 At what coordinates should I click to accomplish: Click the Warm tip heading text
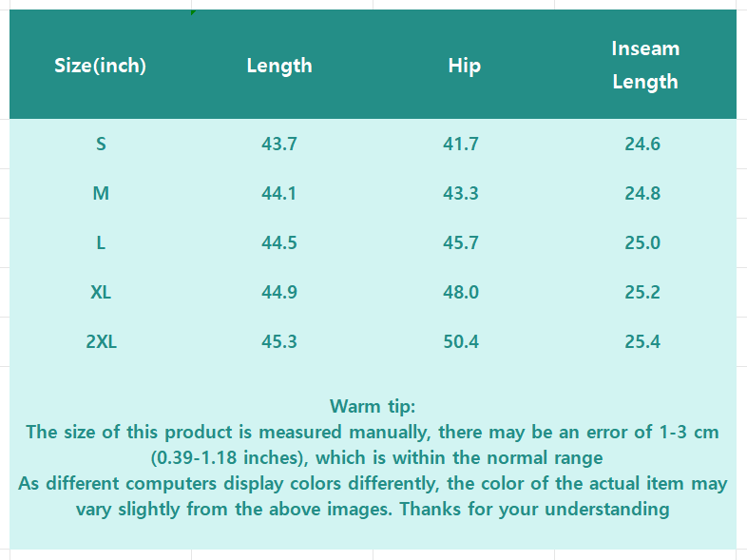tap(373, 406)
